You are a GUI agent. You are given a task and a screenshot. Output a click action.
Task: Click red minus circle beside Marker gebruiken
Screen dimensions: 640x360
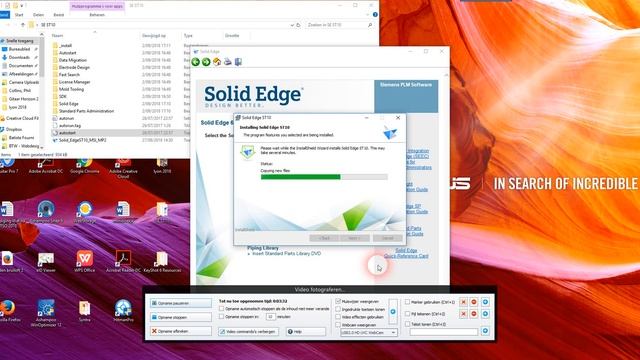point(474,302)
